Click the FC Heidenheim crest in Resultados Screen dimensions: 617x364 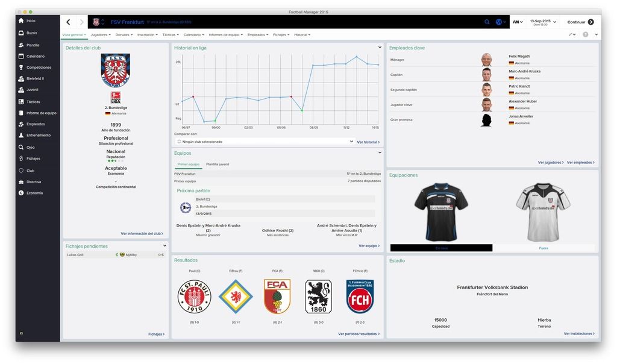click(x=360, y=297)
